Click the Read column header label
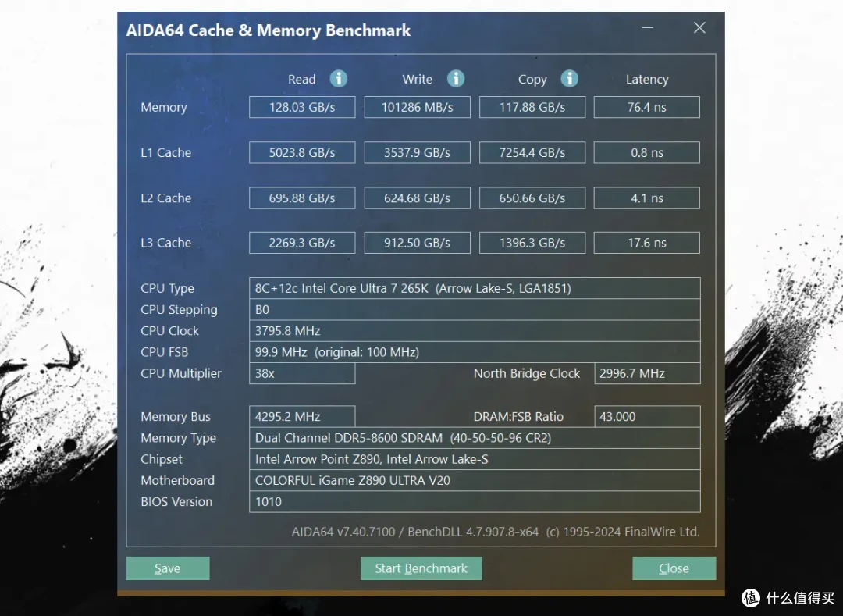 [301, 79]
